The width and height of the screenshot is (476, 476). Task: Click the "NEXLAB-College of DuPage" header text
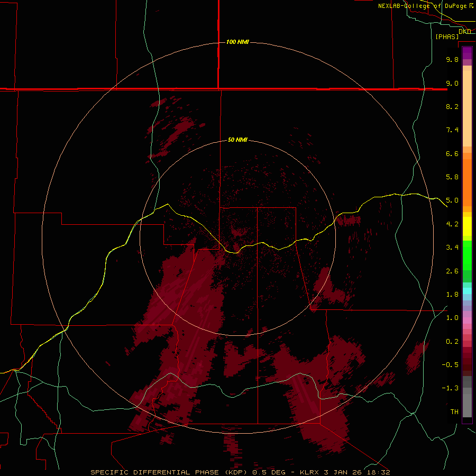click(422, 6)
